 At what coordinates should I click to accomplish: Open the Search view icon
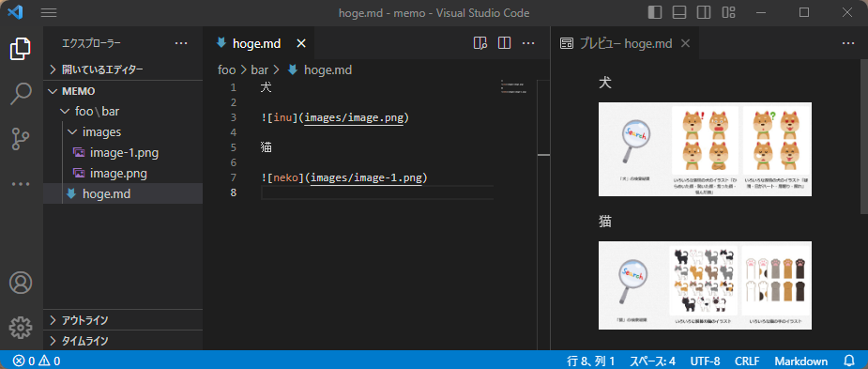tap(21, 94)
